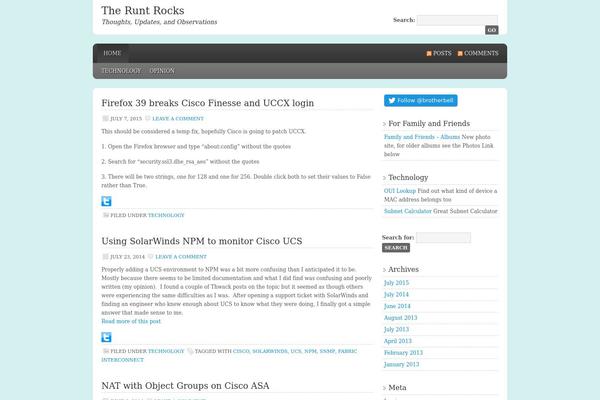Open the SOLARWINDS tag
This screenshot has height=400, width=600.
click(270, 351)
